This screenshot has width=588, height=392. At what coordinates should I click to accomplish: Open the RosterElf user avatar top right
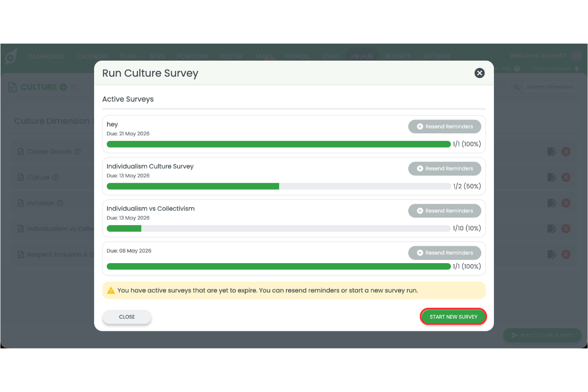point(576,56)
